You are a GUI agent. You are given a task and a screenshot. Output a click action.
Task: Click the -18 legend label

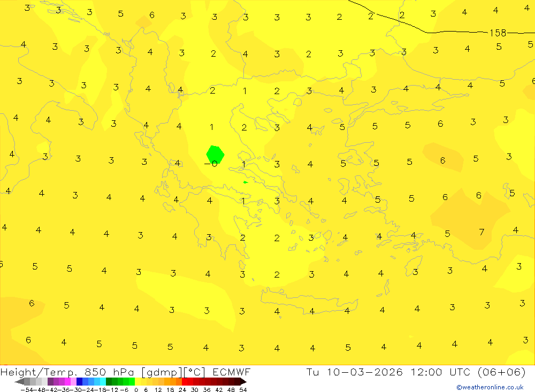click(100, 390)
